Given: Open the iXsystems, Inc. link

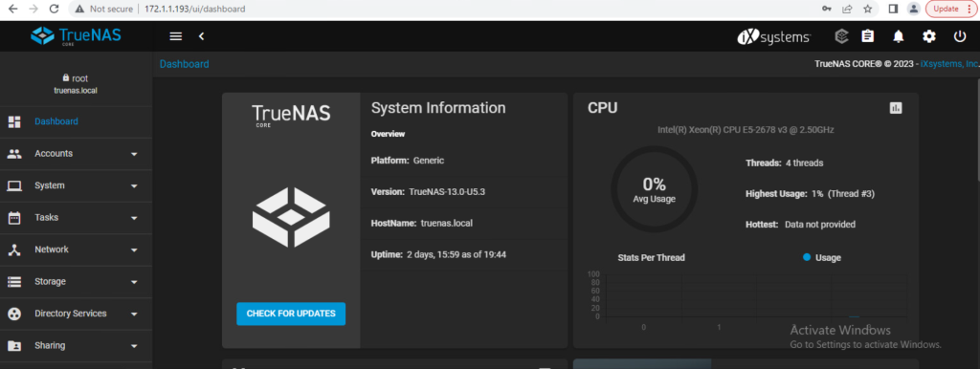Looking at the screenshot, I should point(949,64).
